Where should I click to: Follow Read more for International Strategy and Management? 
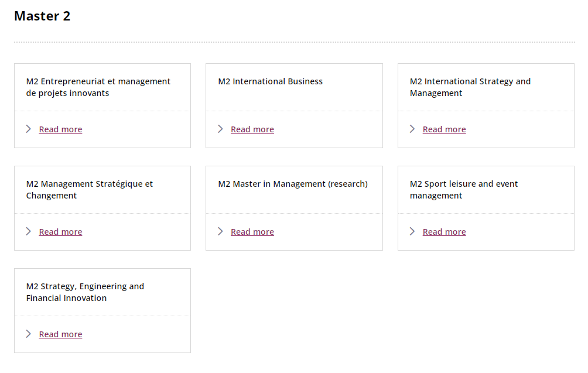(x=444, y=129)
